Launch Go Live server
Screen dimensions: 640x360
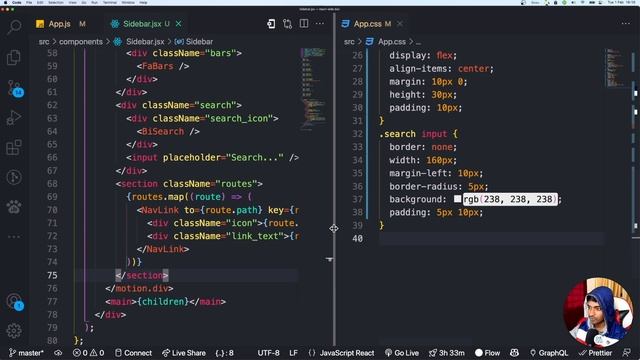pos(402,353)
